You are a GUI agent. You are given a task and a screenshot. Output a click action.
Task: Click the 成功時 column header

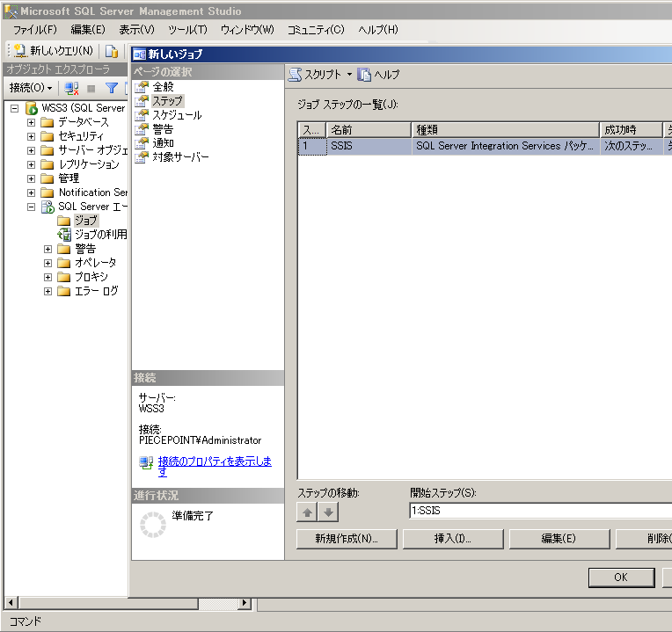(632, 130)
